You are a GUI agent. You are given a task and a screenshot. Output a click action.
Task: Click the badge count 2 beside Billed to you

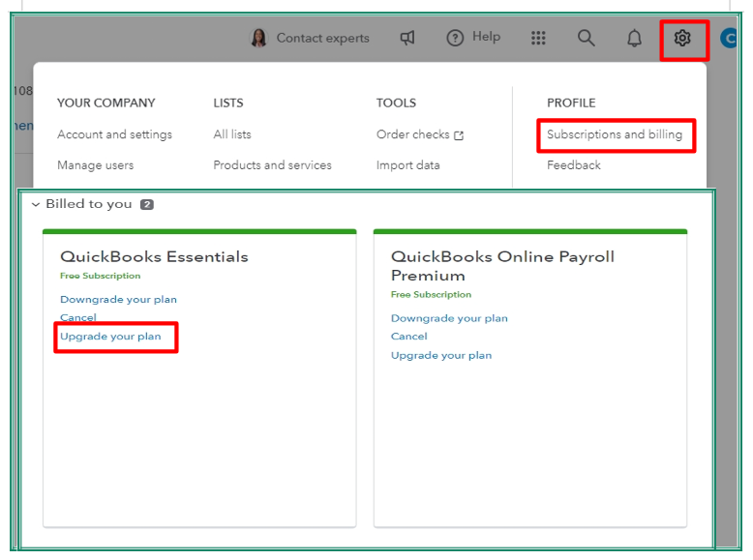147,205
